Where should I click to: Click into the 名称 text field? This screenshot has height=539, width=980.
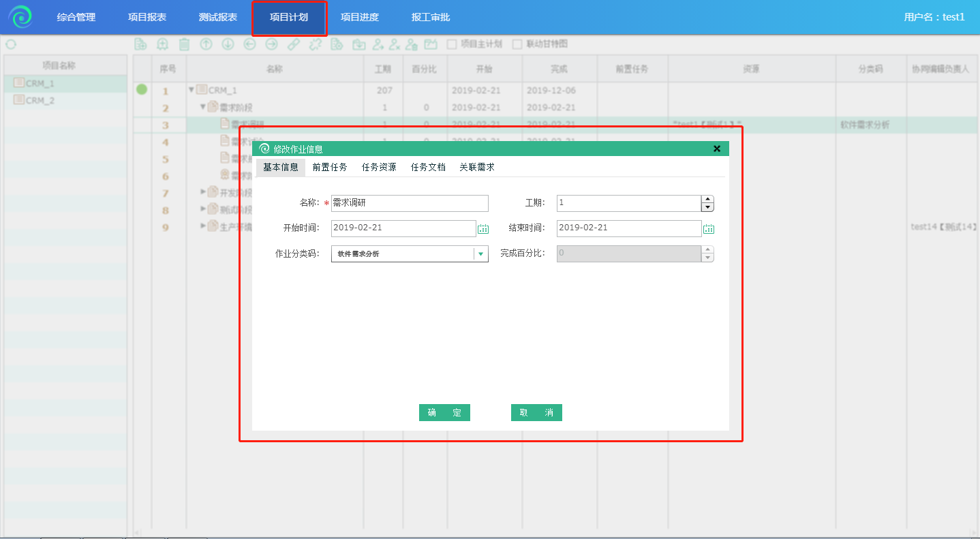410,203
